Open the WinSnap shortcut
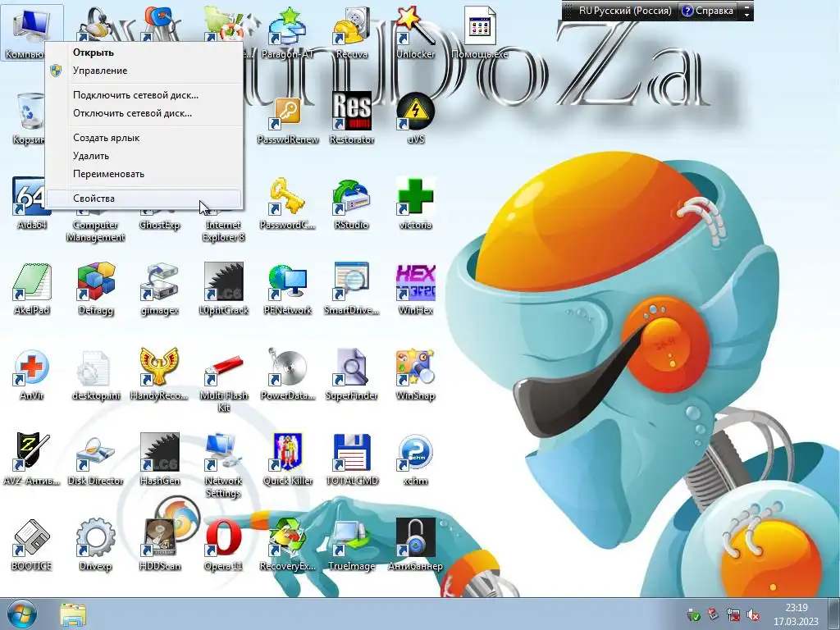This screenshot has width=840, height=630. click(x=415, y=375)
